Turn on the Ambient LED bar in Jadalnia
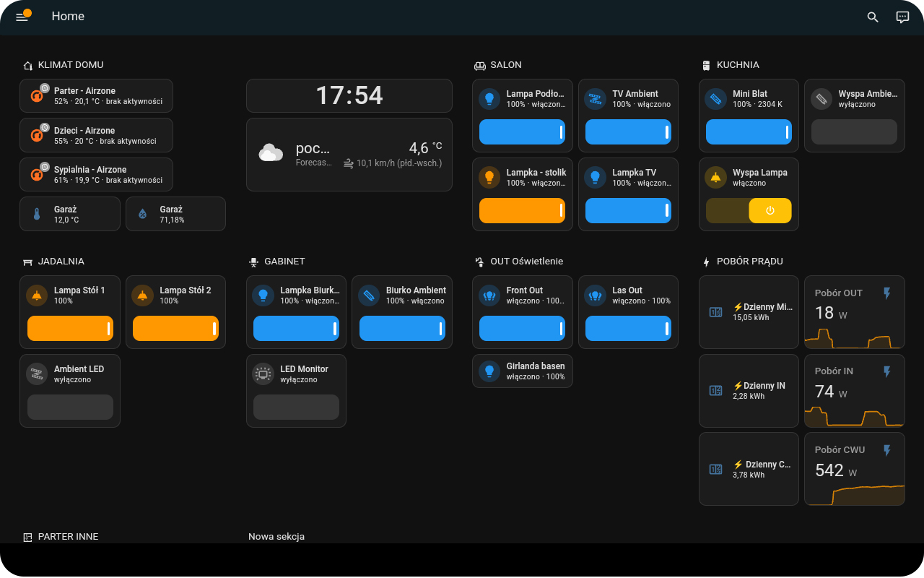The height and width of the screenshot is (578, 924). (x=70, y=407)
